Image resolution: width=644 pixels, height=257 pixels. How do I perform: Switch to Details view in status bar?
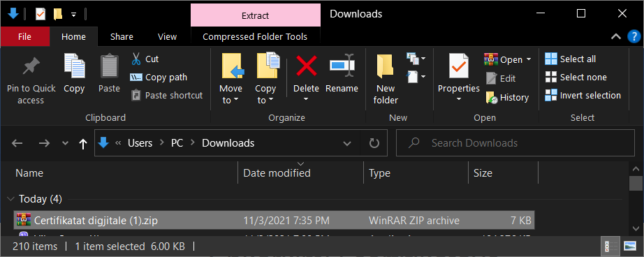click(610, 247)
